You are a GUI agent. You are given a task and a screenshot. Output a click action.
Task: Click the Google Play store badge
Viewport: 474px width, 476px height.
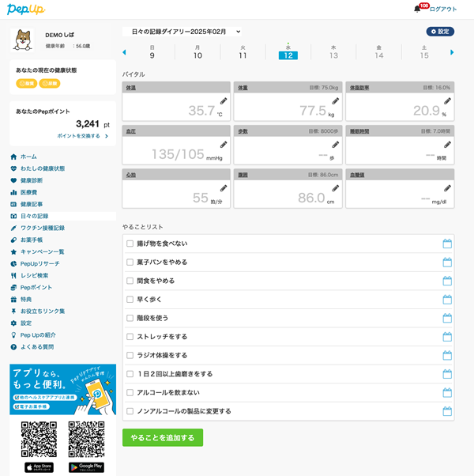pyautogui.click(x=86, y=467)
